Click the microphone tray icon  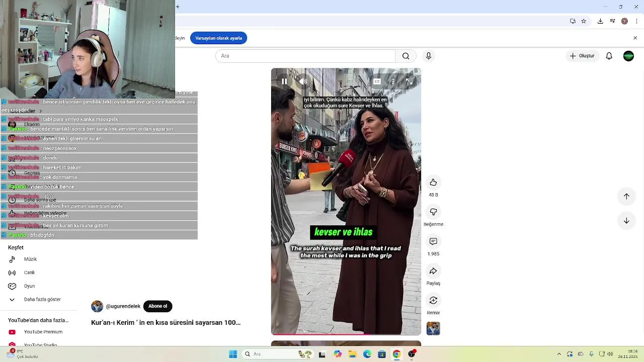point(591,354)
